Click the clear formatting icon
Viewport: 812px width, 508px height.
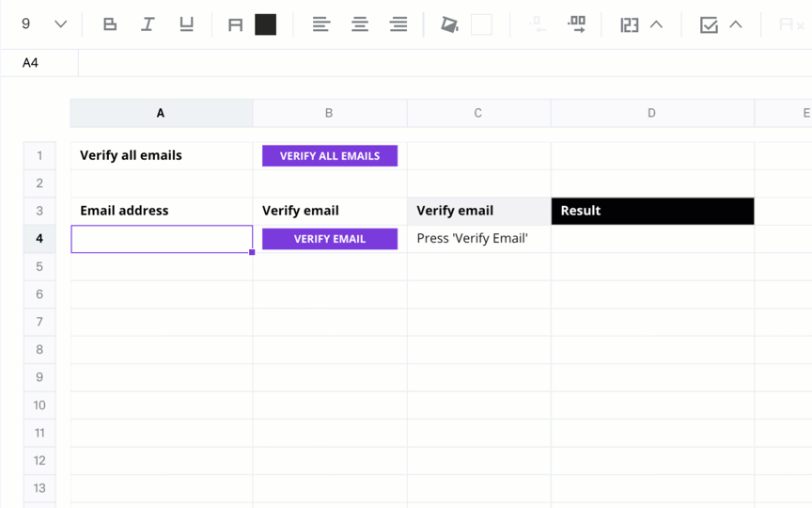(x=791, y=24)
